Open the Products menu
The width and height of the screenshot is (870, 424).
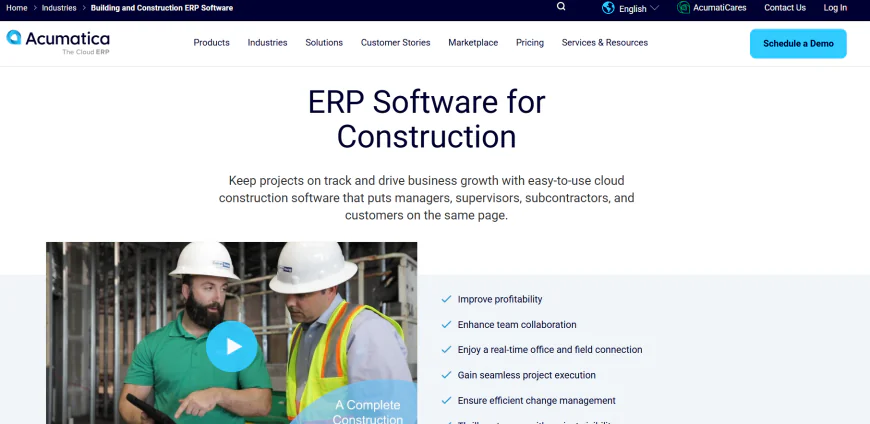(211, 43)
